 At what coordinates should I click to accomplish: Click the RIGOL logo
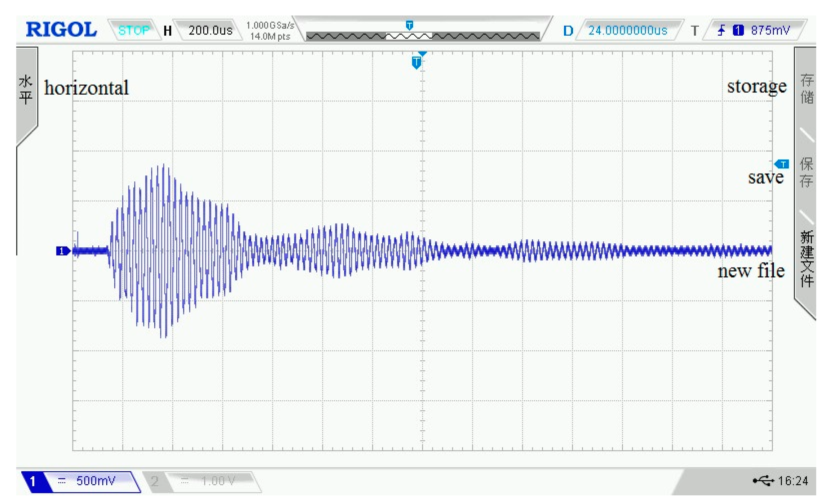[x=61, y=30]
